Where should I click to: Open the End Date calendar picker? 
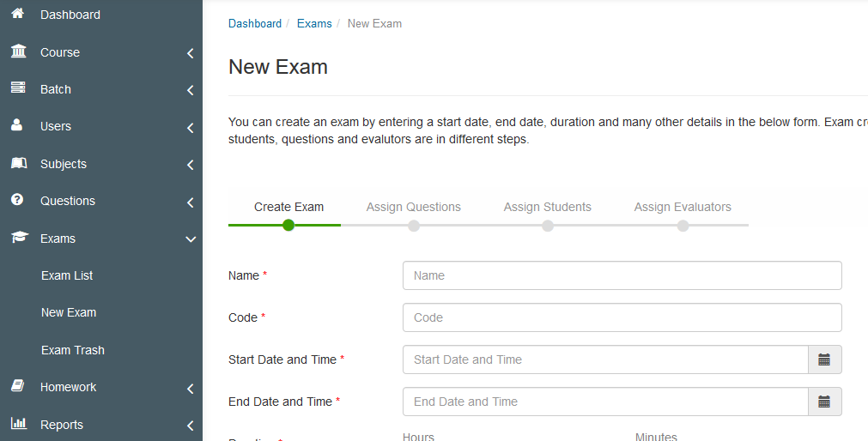pyautogui.click(x=825, y=402)
